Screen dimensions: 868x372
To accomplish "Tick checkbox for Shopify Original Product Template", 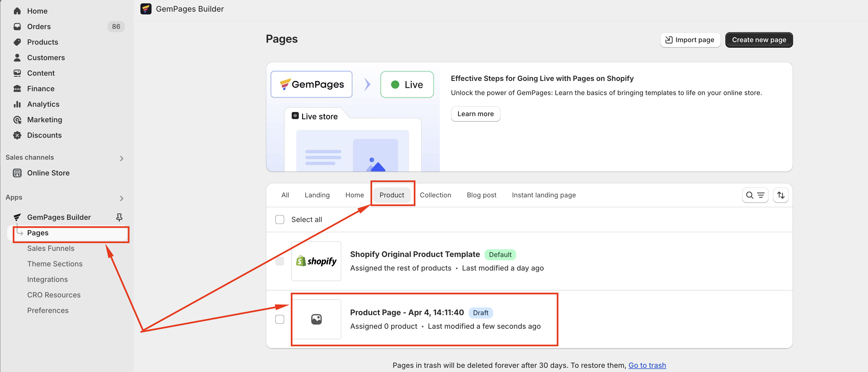I will [x=279, y=261].
